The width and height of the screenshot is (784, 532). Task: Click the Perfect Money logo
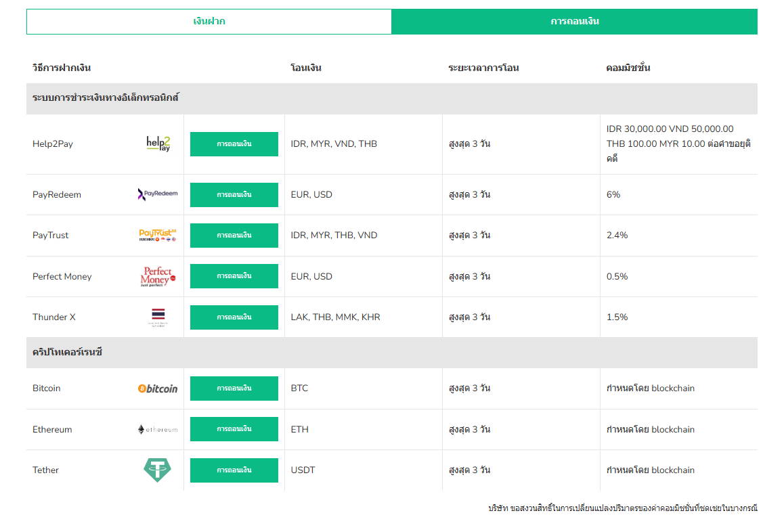click(x=158, y=276)
